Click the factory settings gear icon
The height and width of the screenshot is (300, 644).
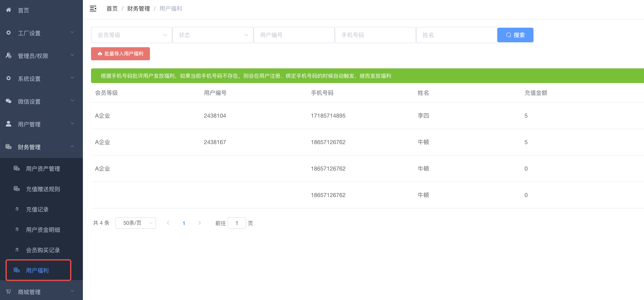[x=9, y=33]
